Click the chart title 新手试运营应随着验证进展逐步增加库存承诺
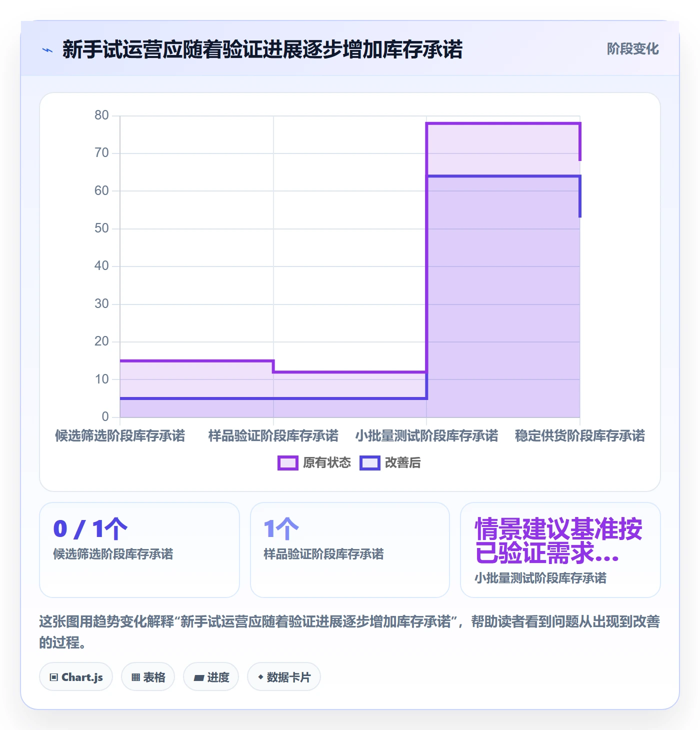The height and width of the screenshot is (730, 700). [x=262, y=49]
